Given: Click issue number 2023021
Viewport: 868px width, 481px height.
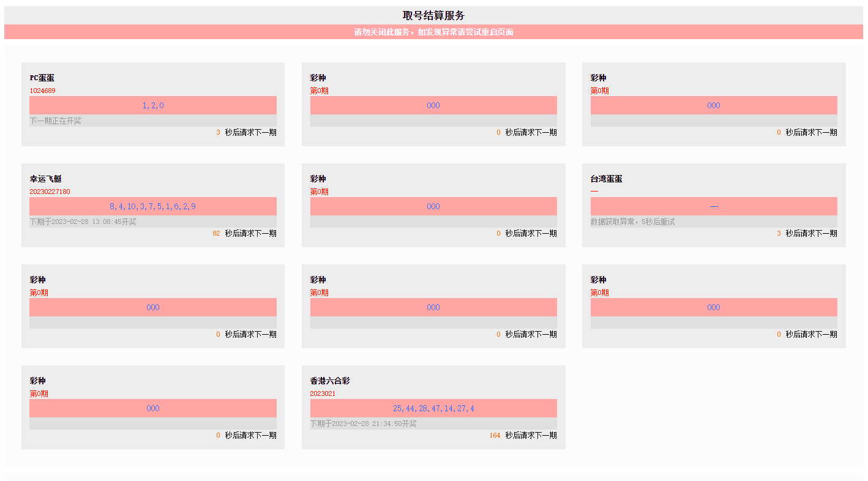Looking at the screenshot, I should coord(323,393).
